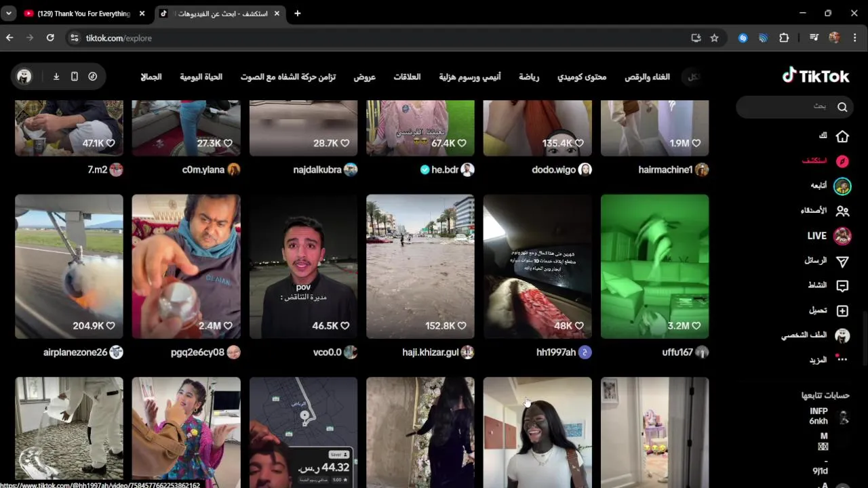
Task: Click the address bar URL tiktok.com/explore
Action: click(119, 38)
